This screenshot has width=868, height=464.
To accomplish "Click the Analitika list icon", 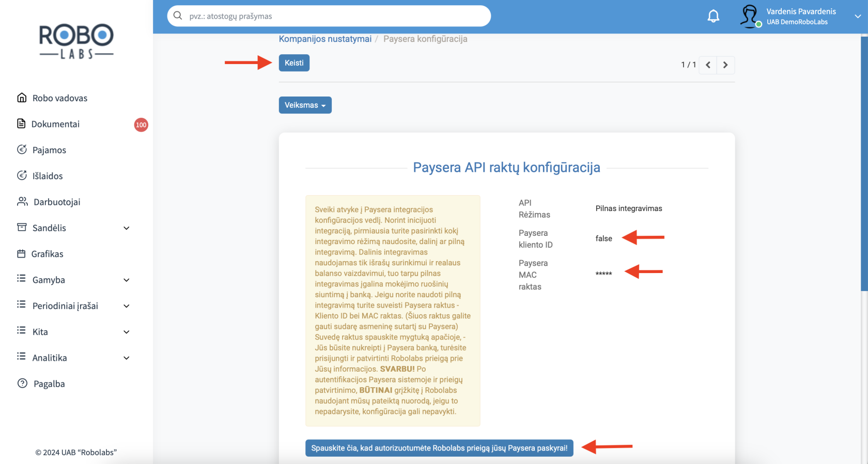I will tap(21, 356).
